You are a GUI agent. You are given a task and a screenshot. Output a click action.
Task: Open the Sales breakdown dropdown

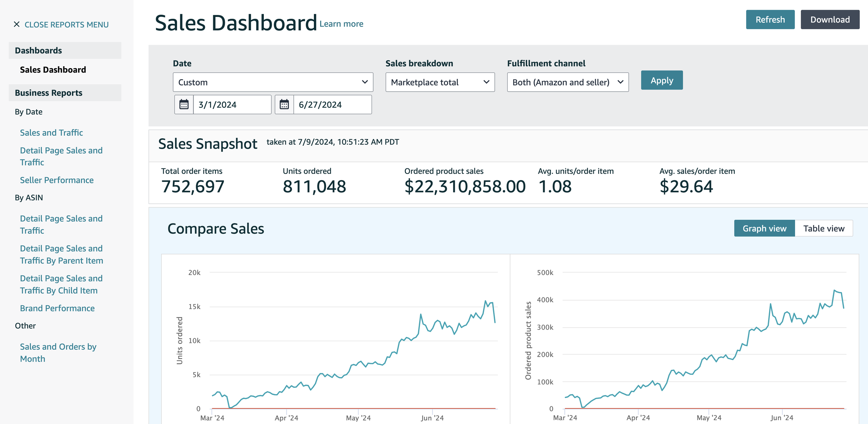440,82
